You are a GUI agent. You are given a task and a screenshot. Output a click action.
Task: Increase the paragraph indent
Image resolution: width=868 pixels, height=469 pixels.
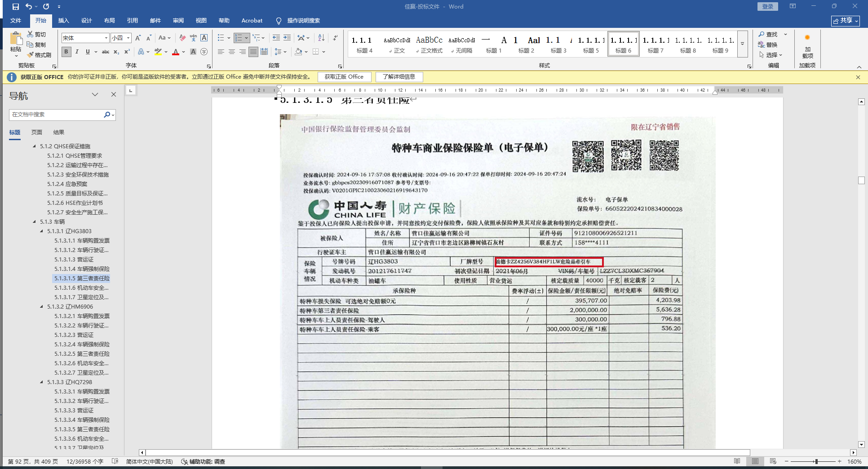click(287, 38)
